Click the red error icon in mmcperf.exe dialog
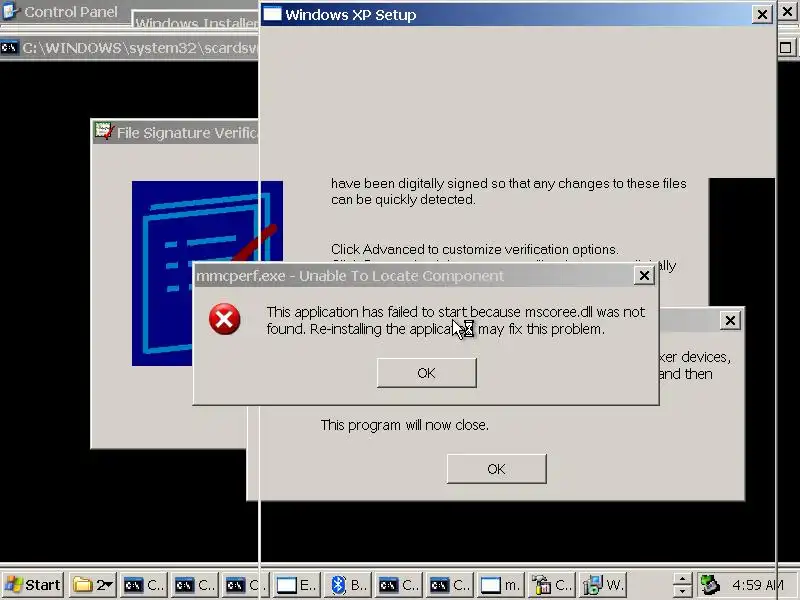 [x=224, y=319]
